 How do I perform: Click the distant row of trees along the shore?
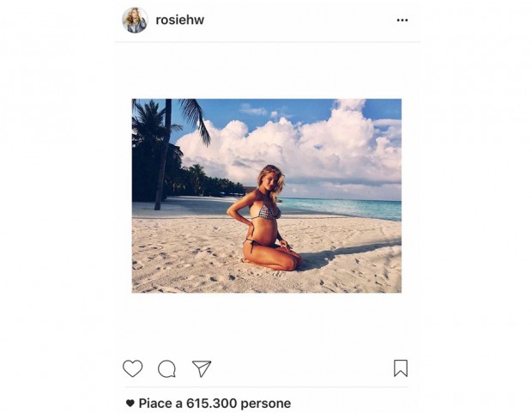(210, 184)
